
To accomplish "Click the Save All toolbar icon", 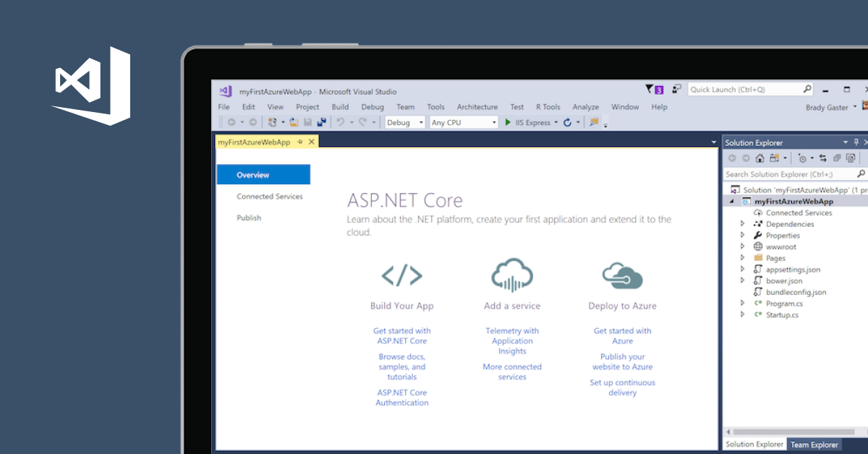I will point(321,123).
